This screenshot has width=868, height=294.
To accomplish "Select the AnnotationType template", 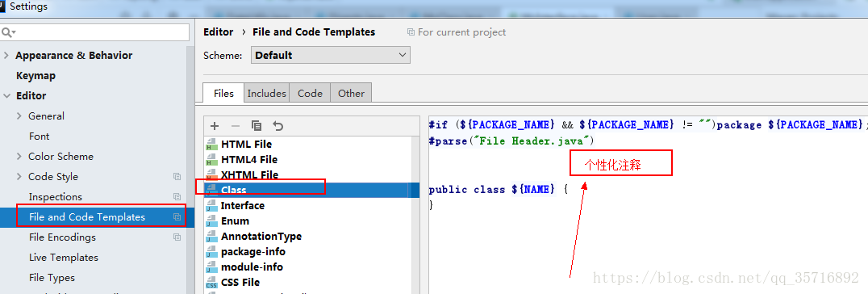I will pyautogui.click(x=261, y=237).
